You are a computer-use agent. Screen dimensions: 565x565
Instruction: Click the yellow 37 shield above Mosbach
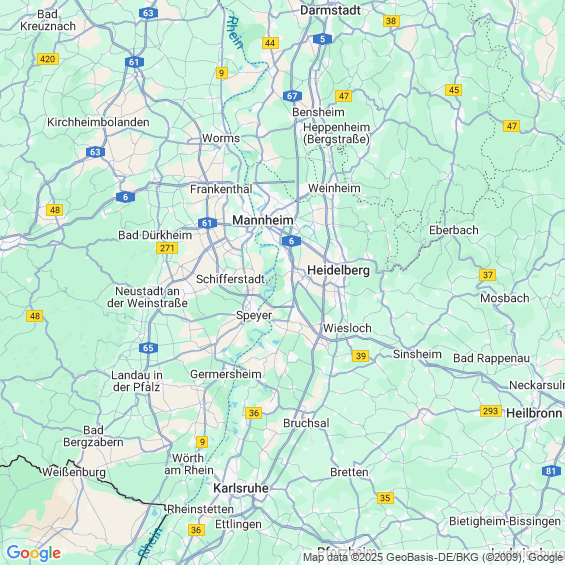point(488,275)
